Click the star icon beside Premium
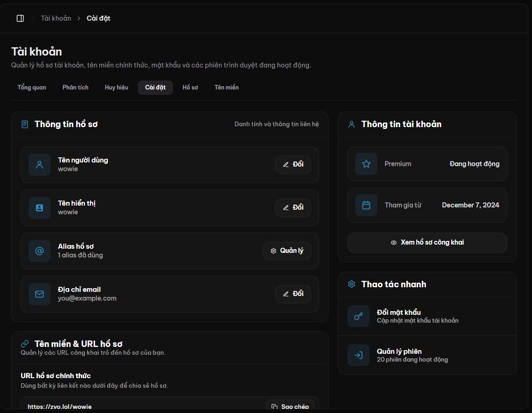532x413 pixels. point(366,164)
